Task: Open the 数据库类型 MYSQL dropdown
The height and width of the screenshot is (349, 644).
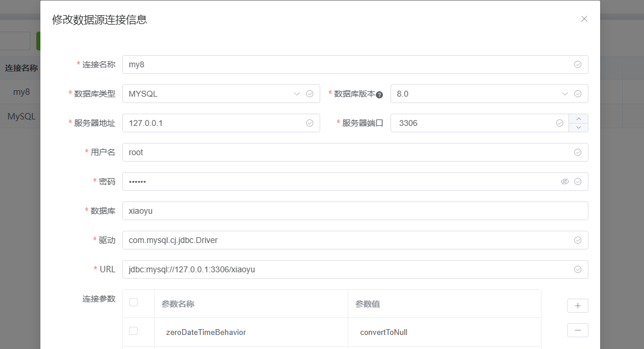Action: tap(221, 94)
